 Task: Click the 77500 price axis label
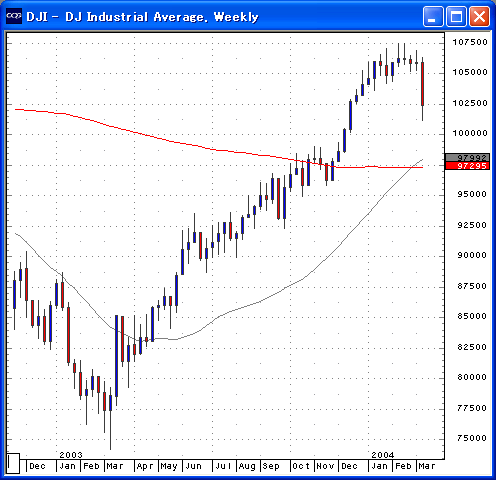pyautogui.click(x=472, y=408)
